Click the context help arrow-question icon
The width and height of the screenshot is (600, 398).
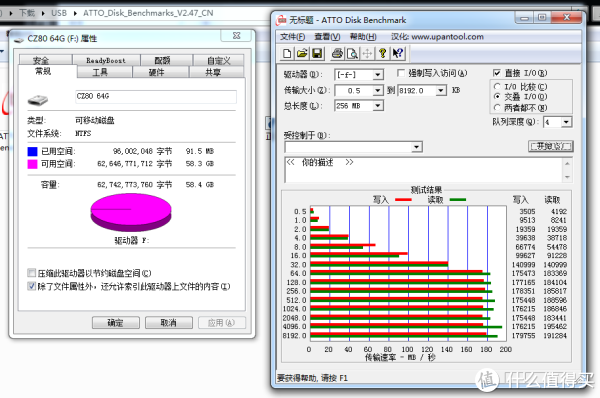398,53
